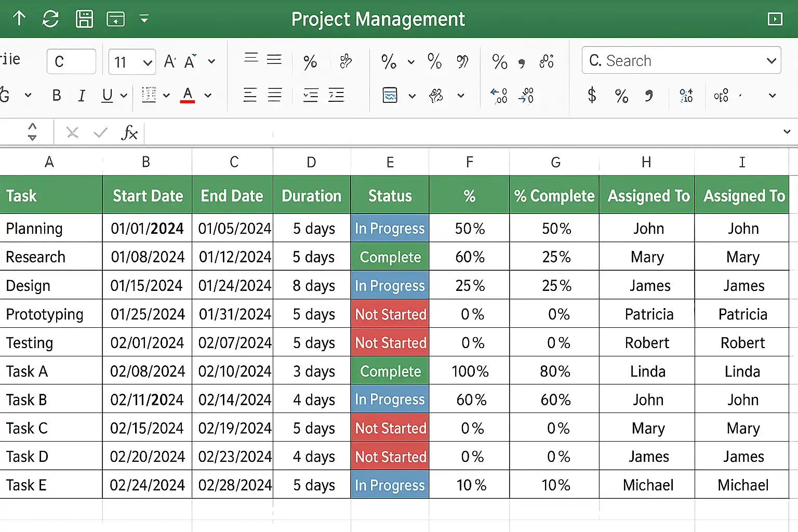Screen dimensions: 798x532
Task: Click the up arrow icon in title bar
Action: coord(19,18)
